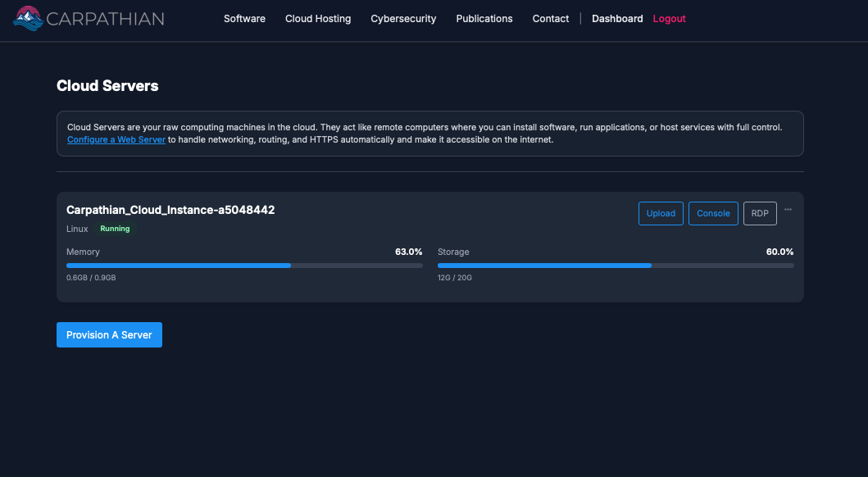868x477 pixels.
Task: Launch an RDP session
Action: click(x=759, y=213)
